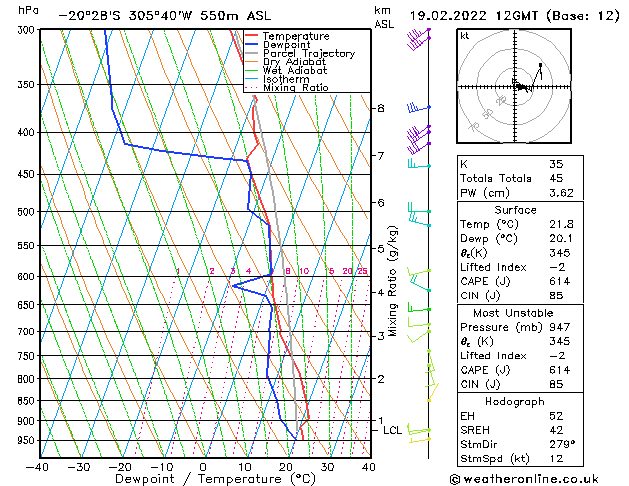The height and width of the screenshot is (486, 629).
Task: Click the blue wind barb near 8 km
Action: pyautogui.click(x=419, y=107)
